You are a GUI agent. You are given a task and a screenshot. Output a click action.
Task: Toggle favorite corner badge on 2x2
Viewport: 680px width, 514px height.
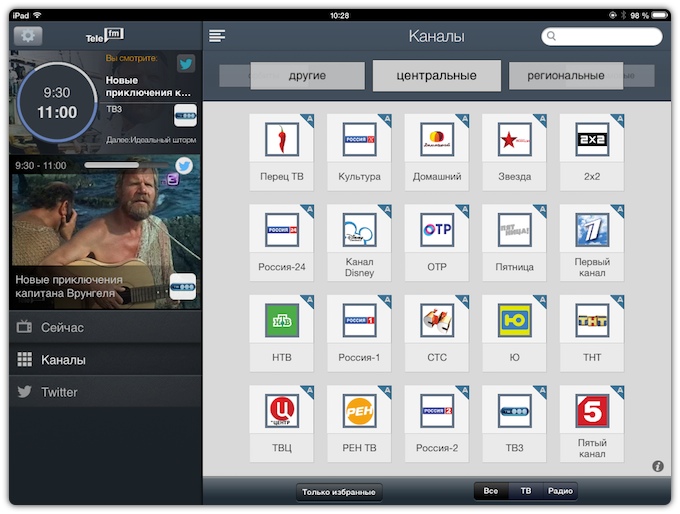pyautogui.click(x=619, y=119)
